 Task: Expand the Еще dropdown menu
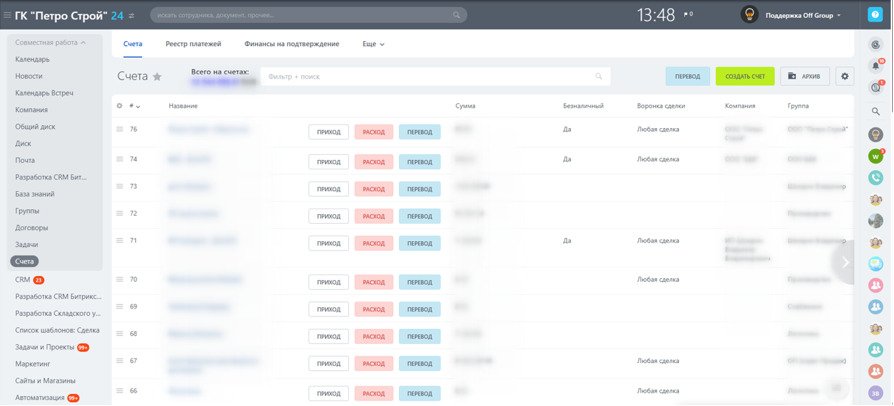pyautogui.click(x=373, y=44)
